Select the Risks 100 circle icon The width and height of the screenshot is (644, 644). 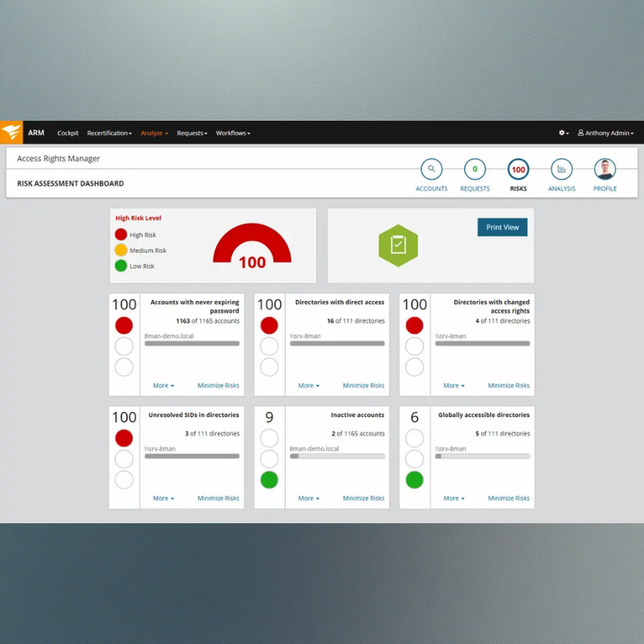tap(518, 170)
